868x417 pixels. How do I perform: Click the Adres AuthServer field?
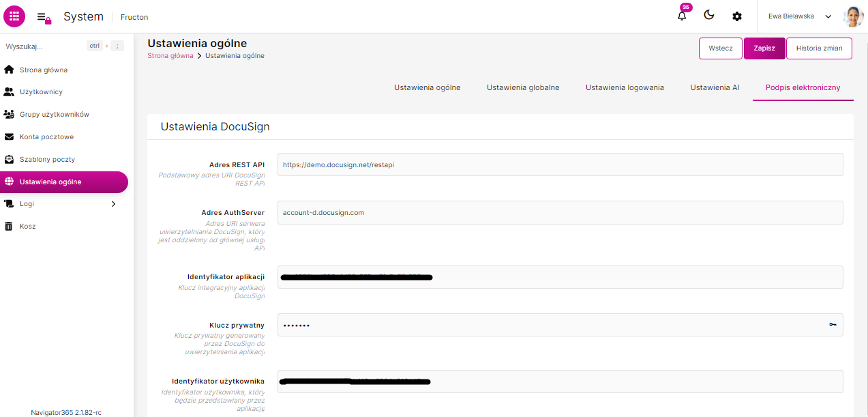coord(560,212)
